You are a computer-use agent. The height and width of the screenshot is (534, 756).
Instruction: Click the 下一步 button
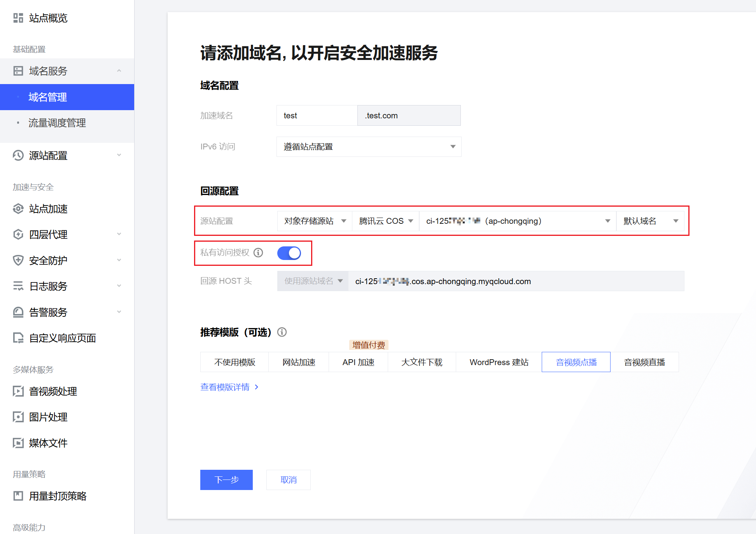coord(226,480)
